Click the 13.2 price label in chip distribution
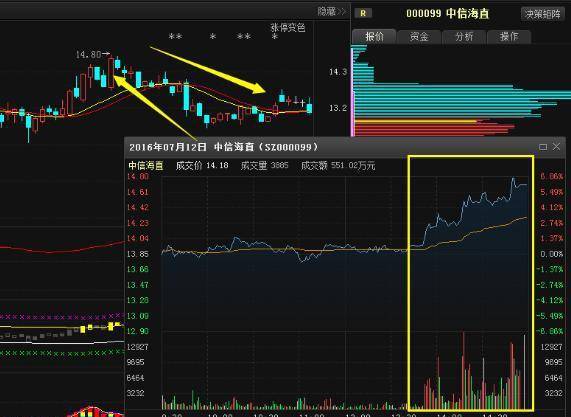Screen dimensions: 571x417 338,108
